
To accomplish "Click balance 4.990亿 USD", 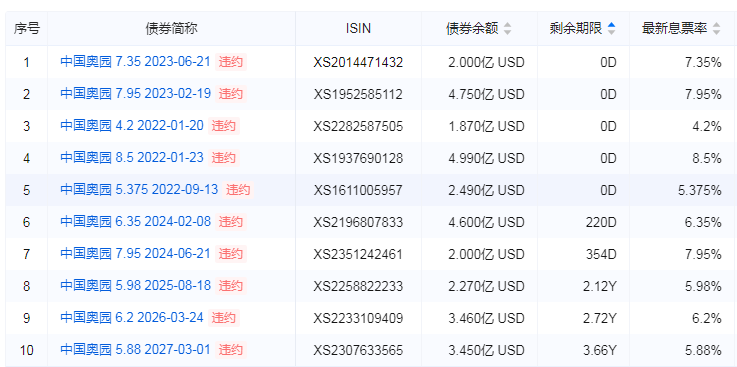I will tap(486, 158).
